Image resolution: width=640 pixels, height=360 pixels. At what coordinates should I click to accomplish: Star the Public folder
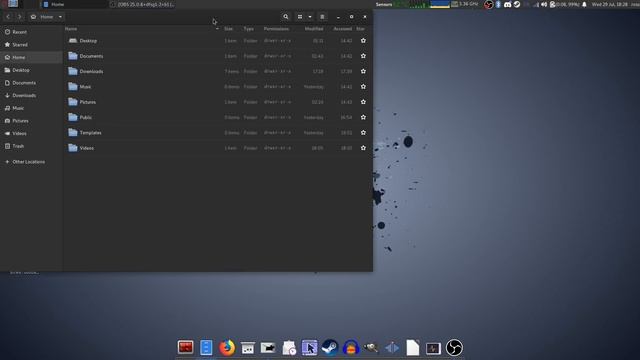(x=363, y=117)
